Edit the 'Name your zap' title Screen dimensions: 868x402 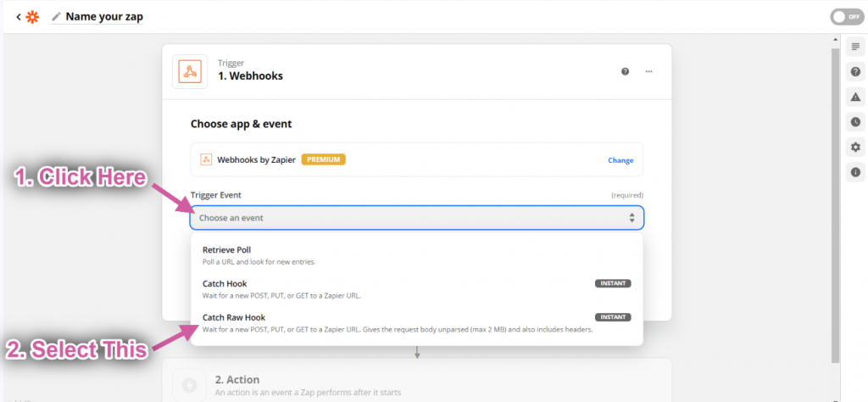pos(104,17)
